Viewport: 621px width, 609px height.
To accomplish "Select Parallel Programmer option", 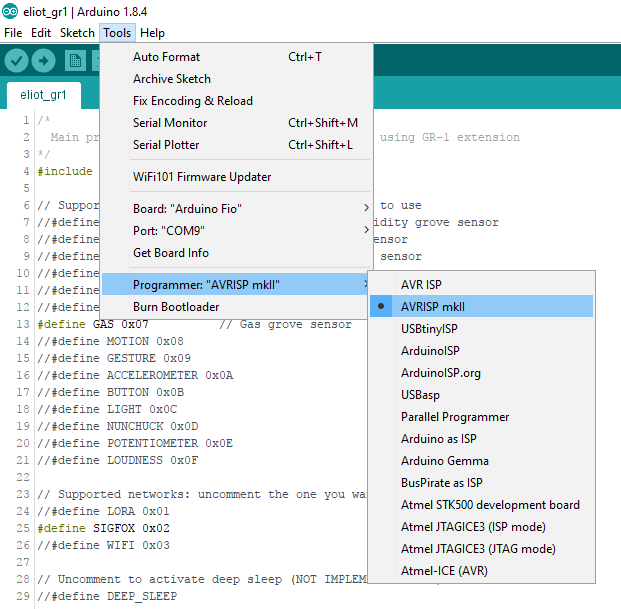I will (482, 417).
